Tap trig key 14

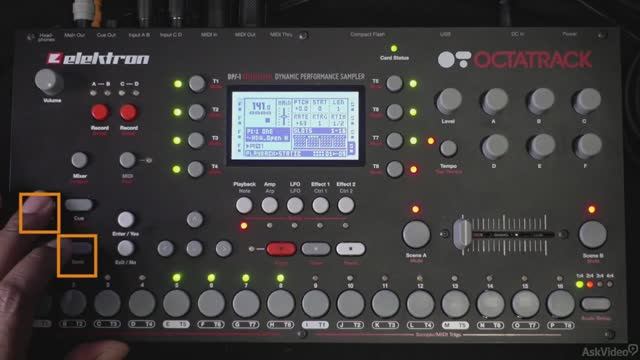tap(490, 303)
